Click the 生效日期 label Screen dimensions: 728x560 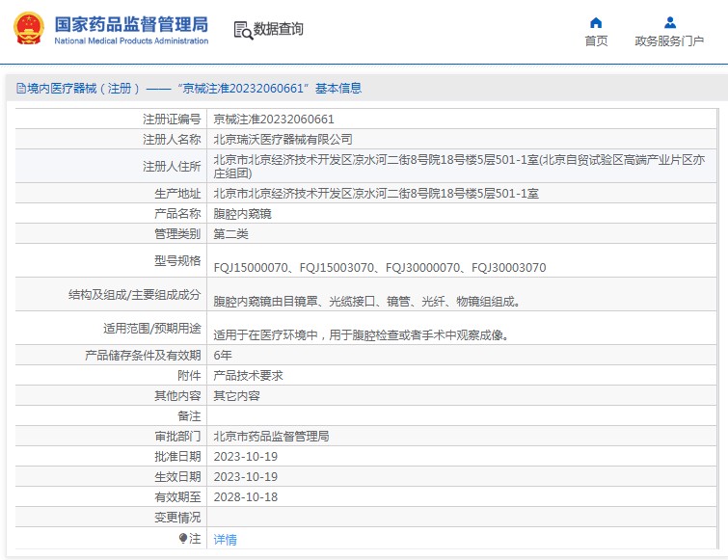[177, 476]
